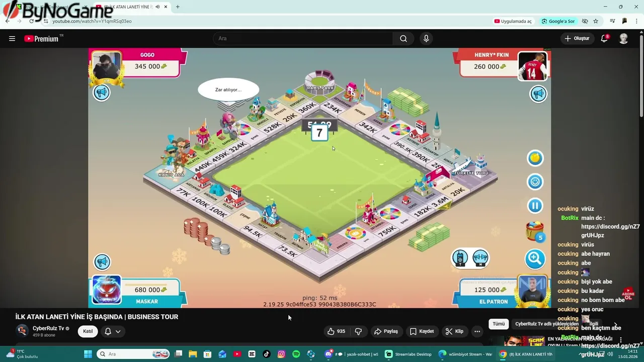Image resolution: width=644 pixels, height=362 pixels.
Task: Open the Windows Start menu
Action: 88,354
